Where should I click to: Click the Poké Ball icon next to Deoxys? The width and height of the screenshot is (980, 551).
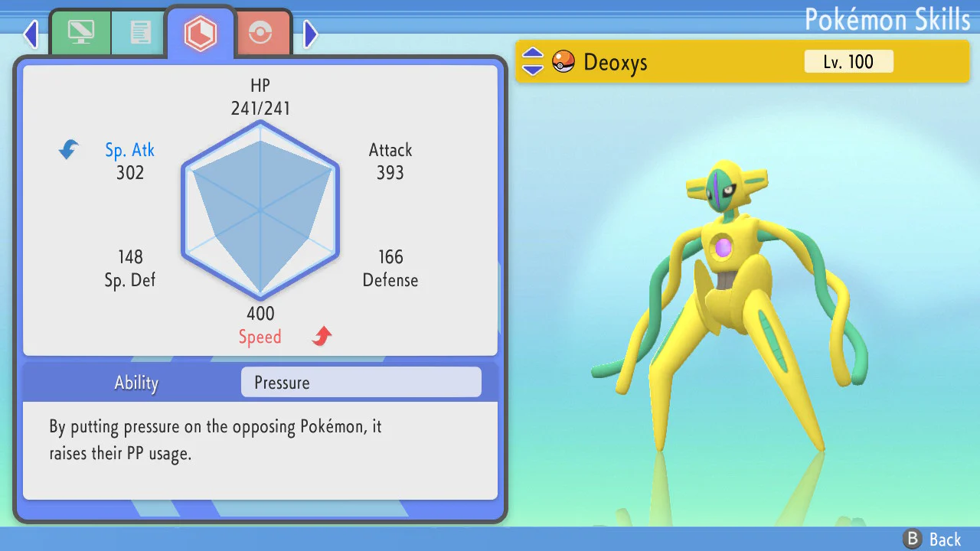pyautogui.click(x=563, y=61)
